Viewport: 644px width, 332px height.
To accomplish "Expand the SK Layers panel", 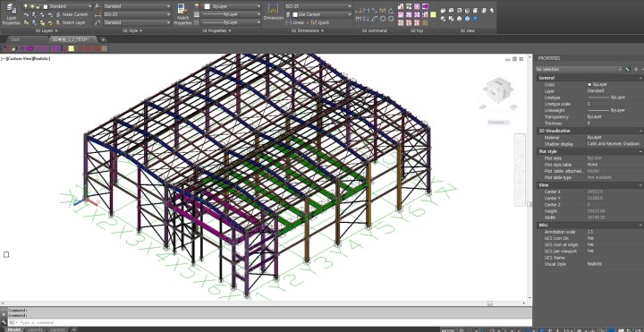I will (x=46, y=30).
